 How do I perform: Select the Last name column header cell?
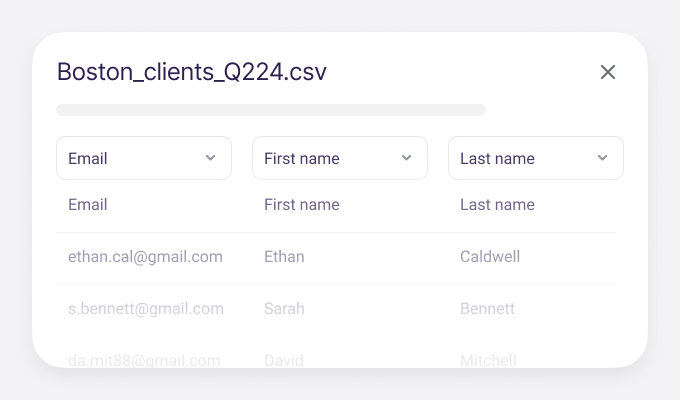[x=497, y=205]
